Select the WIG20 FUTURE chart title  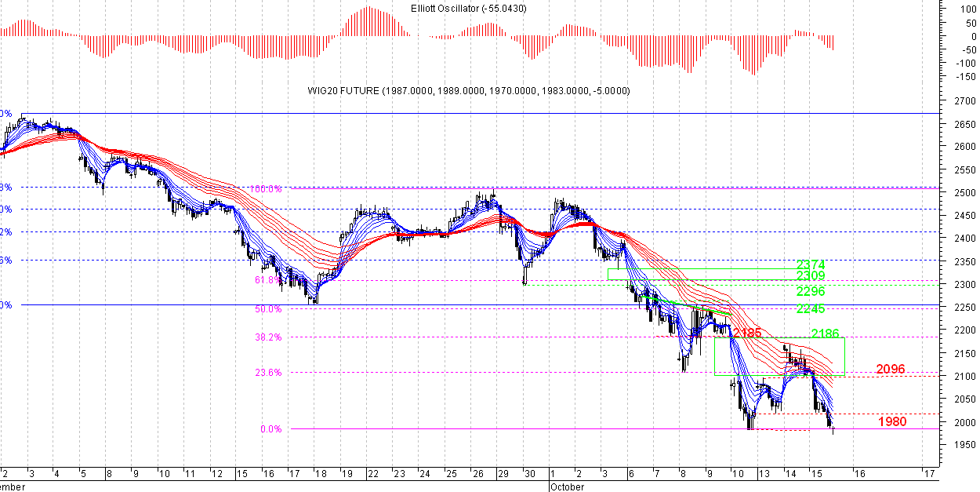click(x=469, y=91)
